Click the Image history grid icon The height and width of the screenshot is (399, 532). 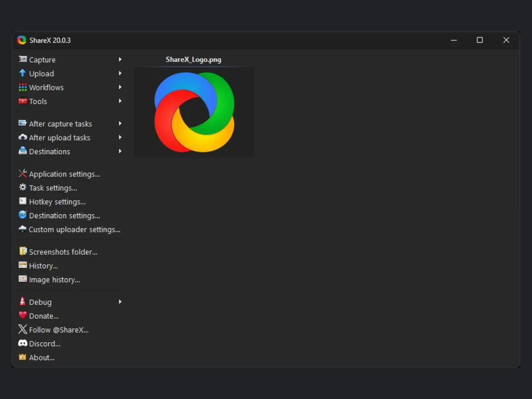(22, 279)
